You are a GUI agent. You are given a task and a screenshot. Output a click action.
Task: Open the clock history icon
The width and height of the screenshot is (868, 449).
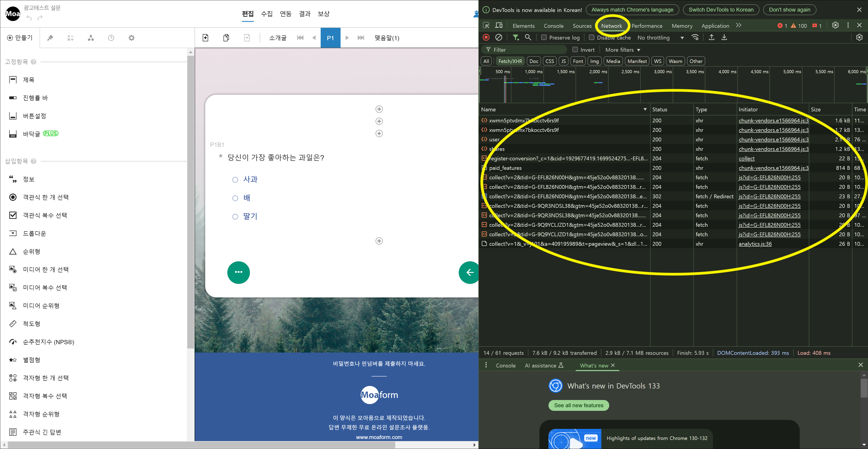tap(111, 38)
